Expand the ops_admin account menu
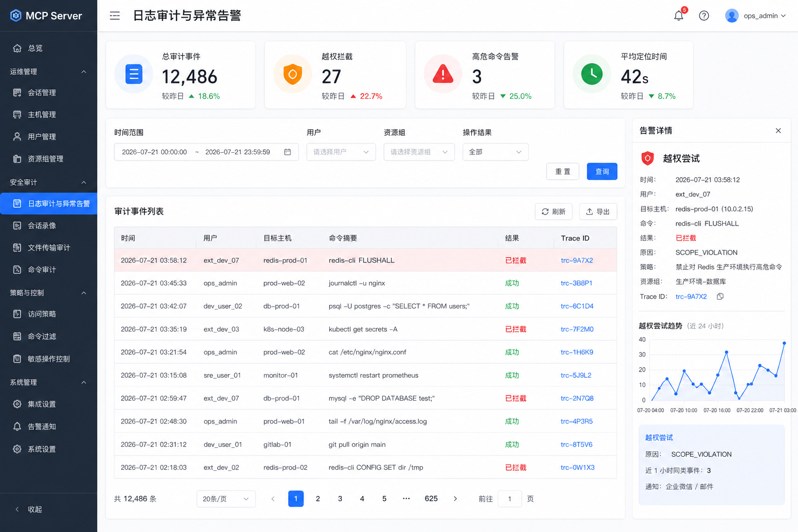 (783, 16)
